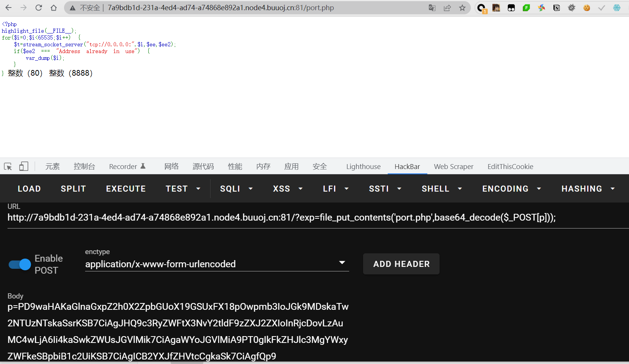Open the anime avatar extension
The image size is (629, 364).
pyautogui.click(x=496, y=8)
